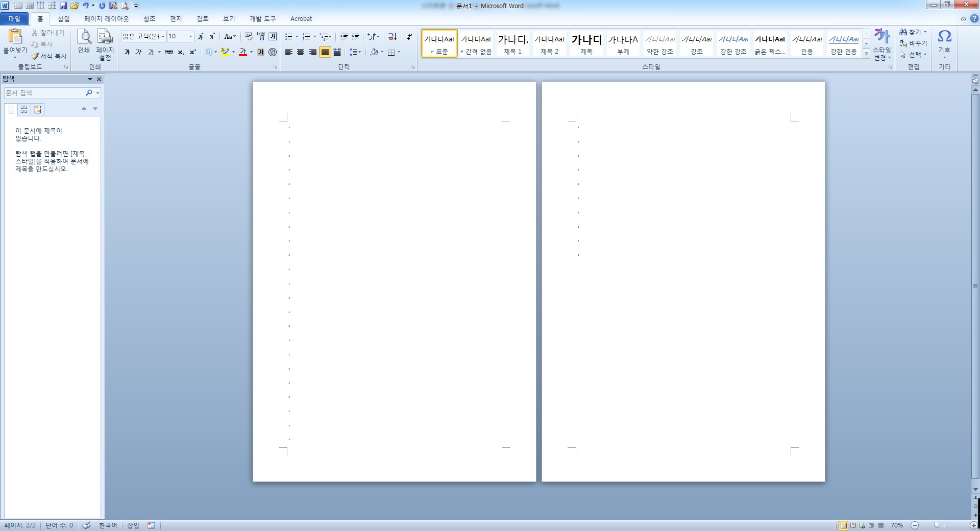Click the Save icon in quick access toolbar
Screen dimensions: 980x531
(63, 6)
